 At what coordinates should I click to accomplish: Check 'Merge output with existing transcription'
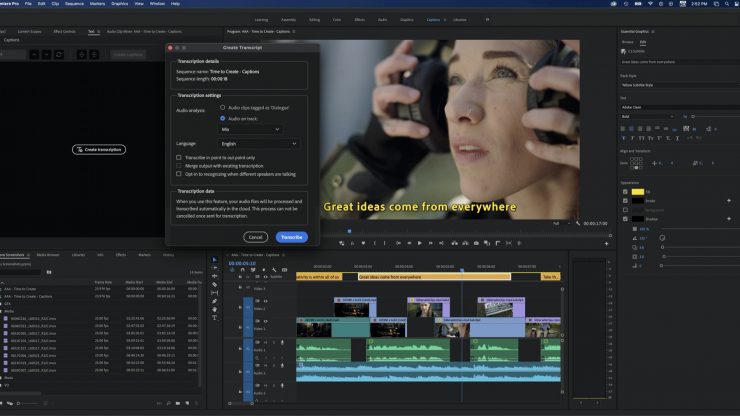click(x=179, y=165)
